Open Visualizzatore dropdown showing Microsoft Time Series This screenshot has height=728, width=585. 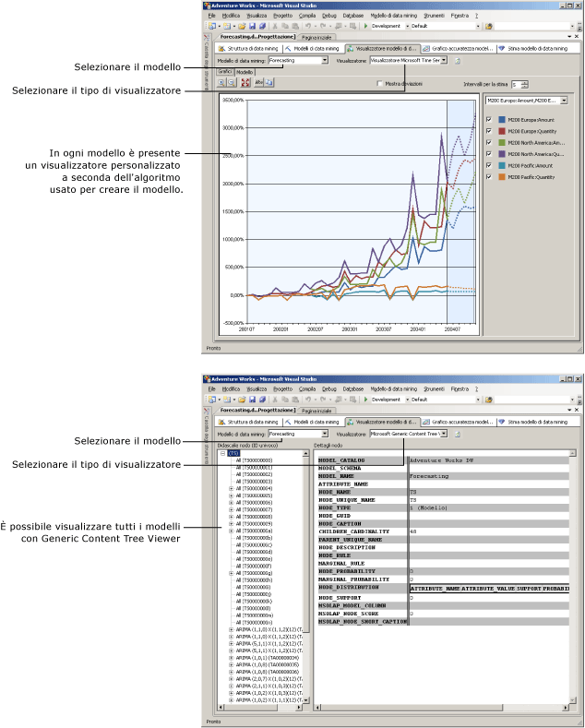[444, 60]
